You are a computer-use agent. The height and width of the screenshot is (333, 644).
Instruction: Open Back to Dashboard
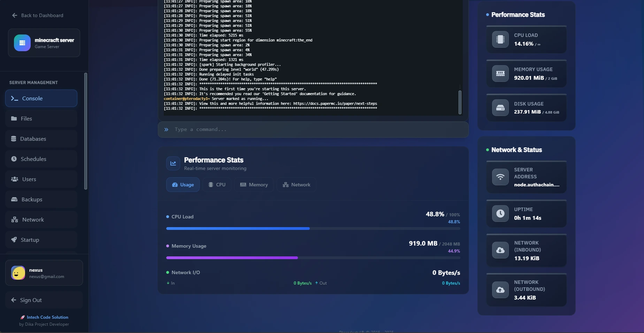37,15
